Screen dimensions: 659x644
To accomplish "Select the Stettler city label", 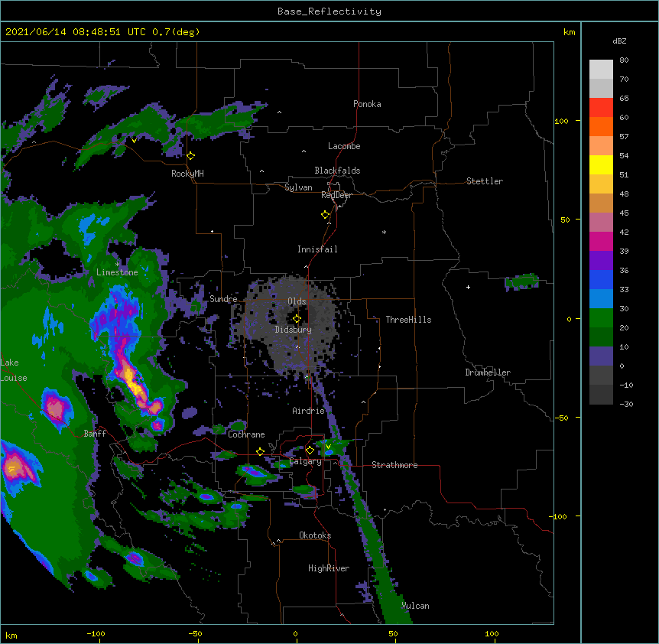I will pos(485,181).
